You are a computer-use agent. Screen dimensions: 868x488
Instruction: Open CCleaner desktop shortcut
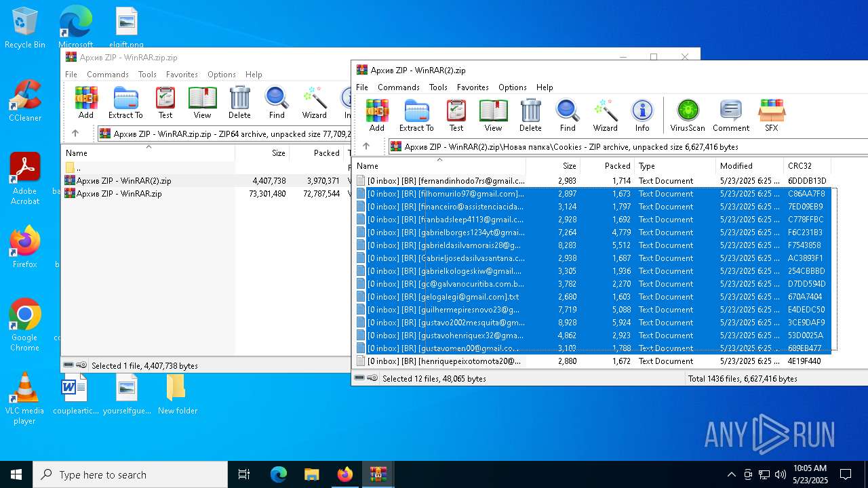[25, 101]
